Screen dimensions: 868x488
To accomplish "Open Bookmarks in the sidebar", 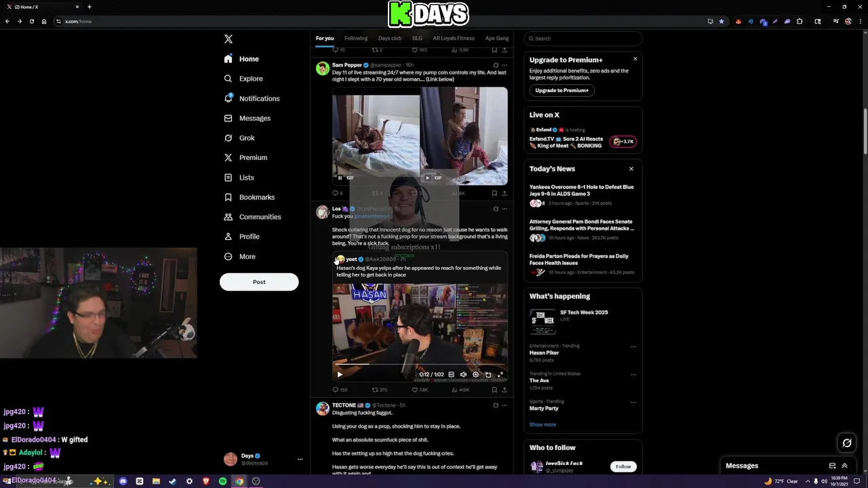I will [x=249, y=197].
